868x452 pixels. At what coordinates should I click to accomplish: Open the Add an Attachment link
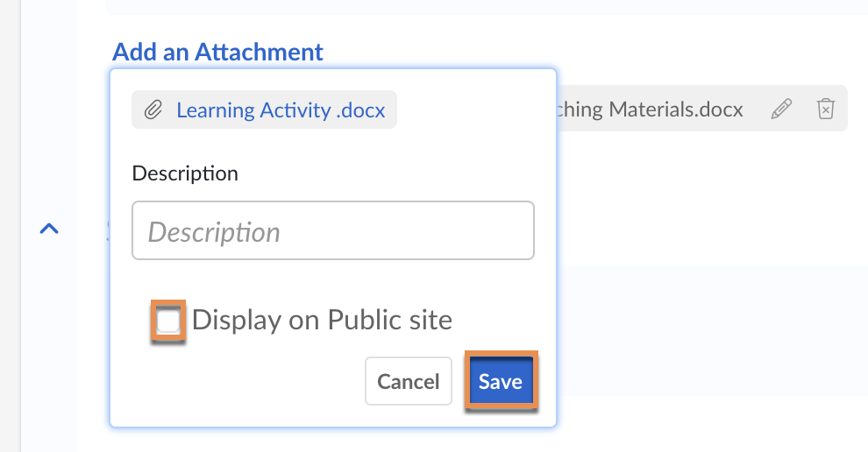(217, 52)
